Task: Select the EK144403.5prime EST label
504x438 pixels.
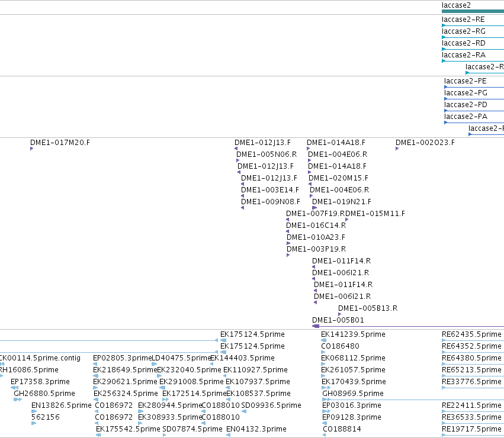Action: click(x=242, y=358)
